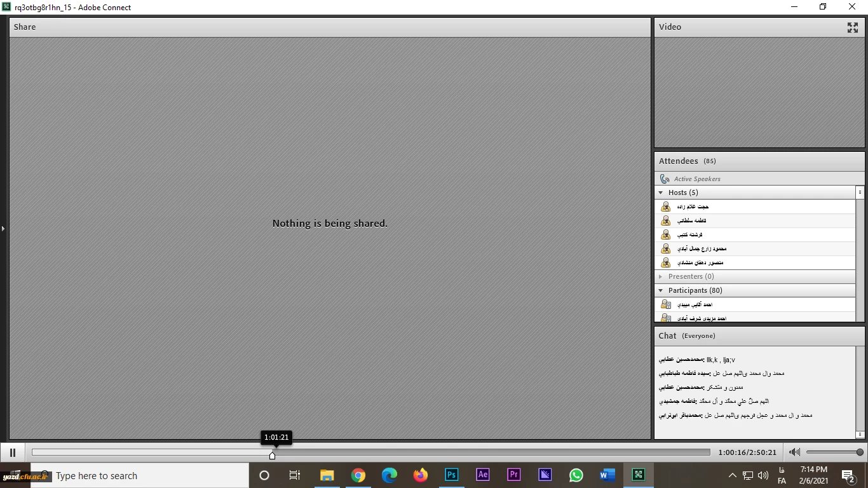The image size is (868, 488).
Task: Expand the Presenters (0) group
Action: pos(661,276)
